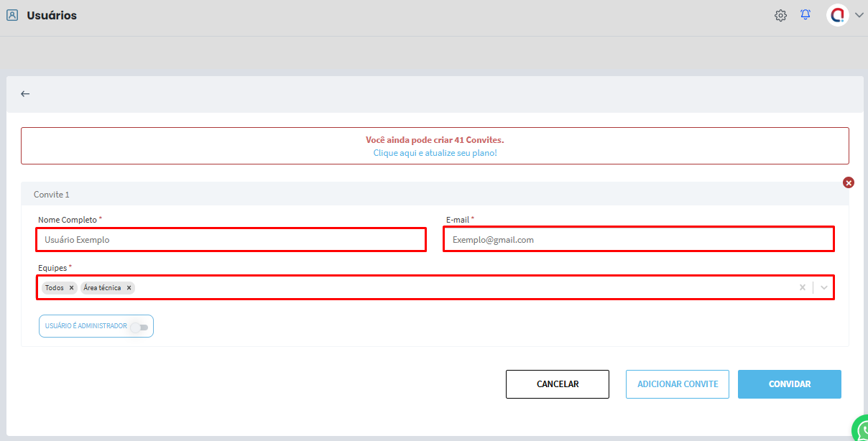Expand the Equipes dropdown arrow
Viewport: 868px width, 441px height.
point(824,287)
